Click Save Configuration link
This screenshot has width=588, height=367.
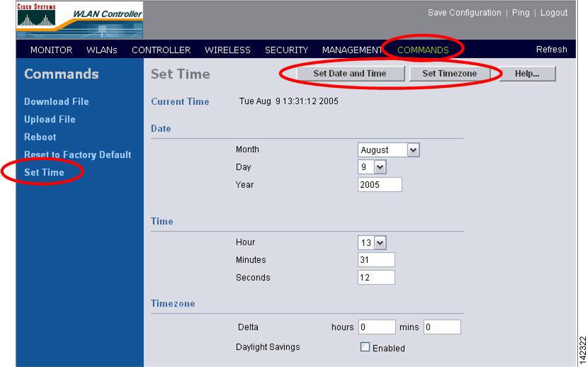tap(464, 12)
